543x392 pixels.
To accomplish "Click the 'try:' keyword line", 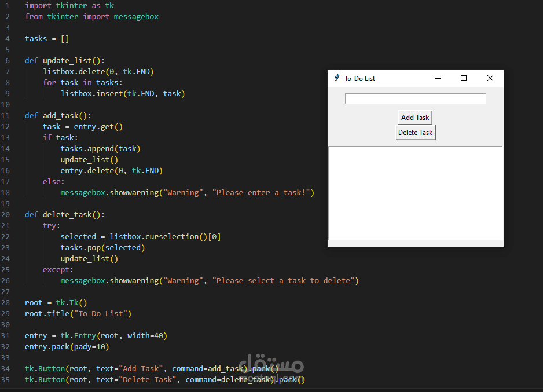I will point(52,226).
